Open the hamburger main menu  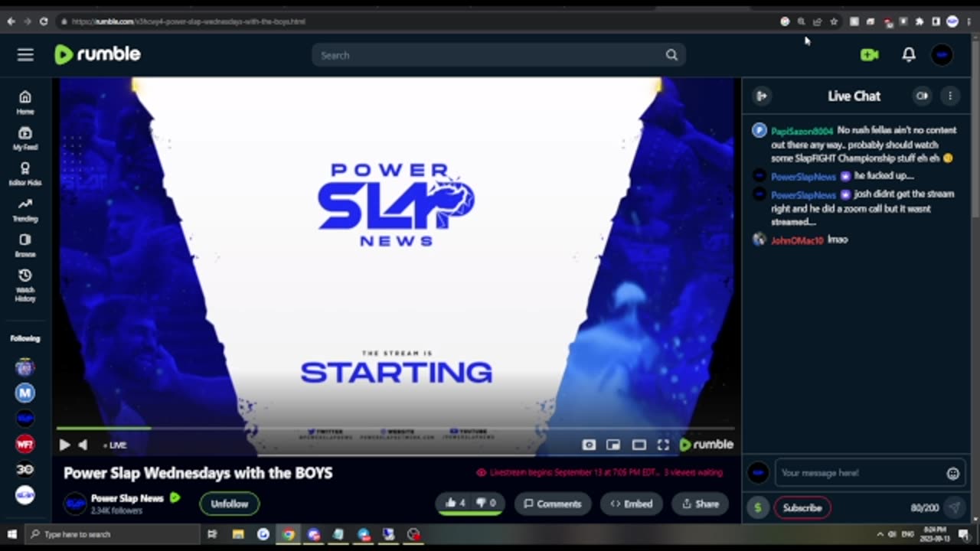pyautogui.click(x=25, y=54)
